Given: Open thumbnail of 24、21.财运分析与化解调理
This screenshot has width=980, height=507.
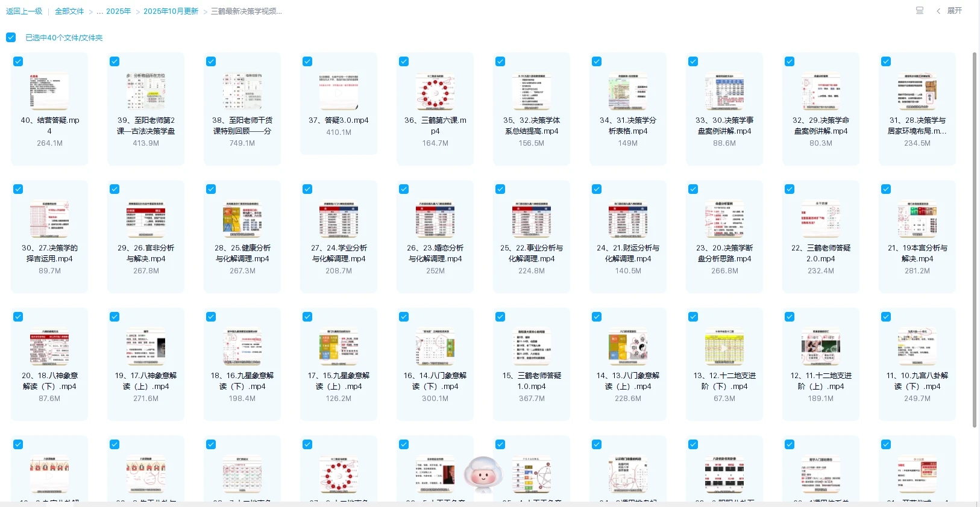Looking at the screenshot, I should coord(628,220).
